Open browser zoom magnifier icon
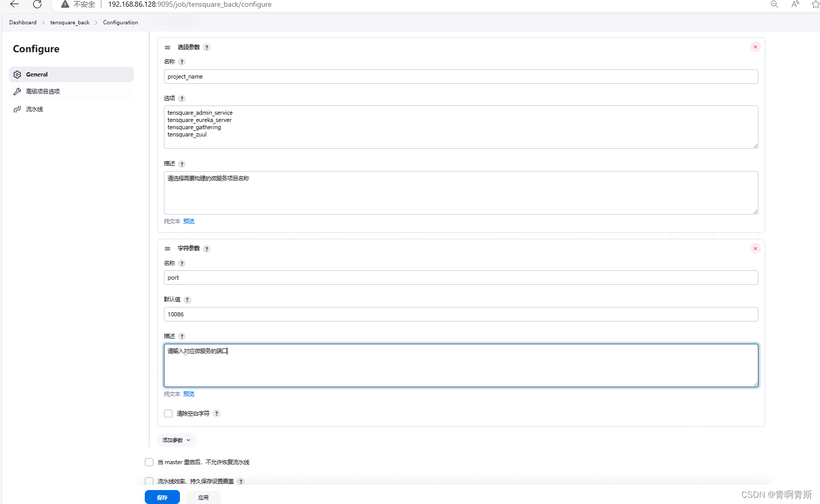 775,4
